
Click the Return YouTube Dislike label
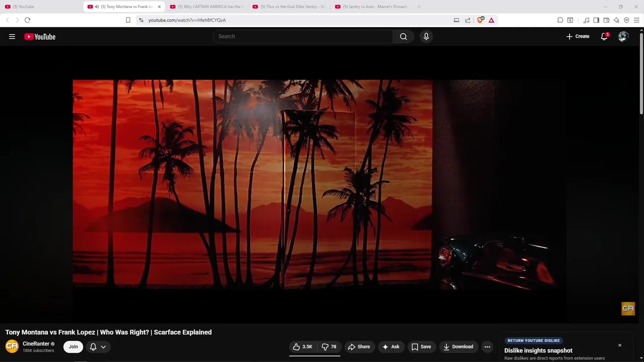[x=533, y=340]
